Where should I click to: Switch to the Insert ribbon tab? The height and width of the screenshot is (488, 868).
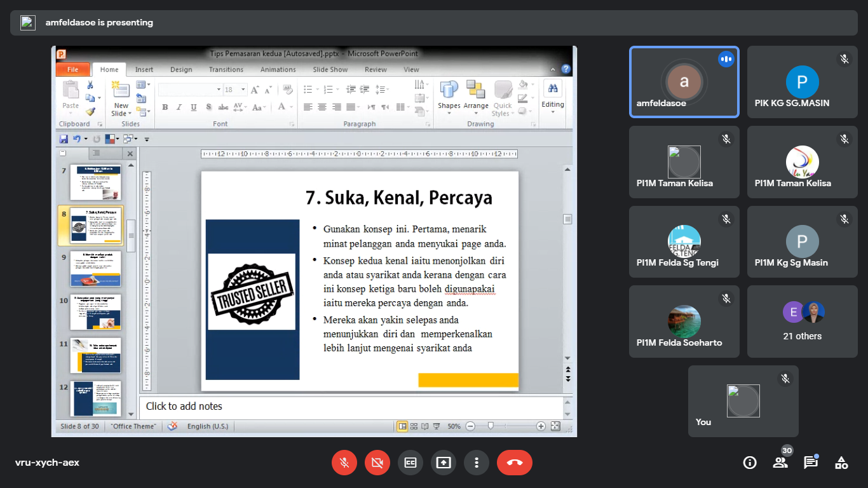(x=144, y=69)
